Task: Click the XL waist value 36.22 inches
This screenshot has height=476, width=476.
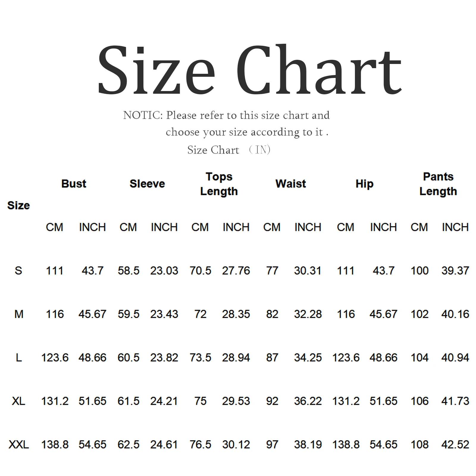Action: tap(308, 401)
